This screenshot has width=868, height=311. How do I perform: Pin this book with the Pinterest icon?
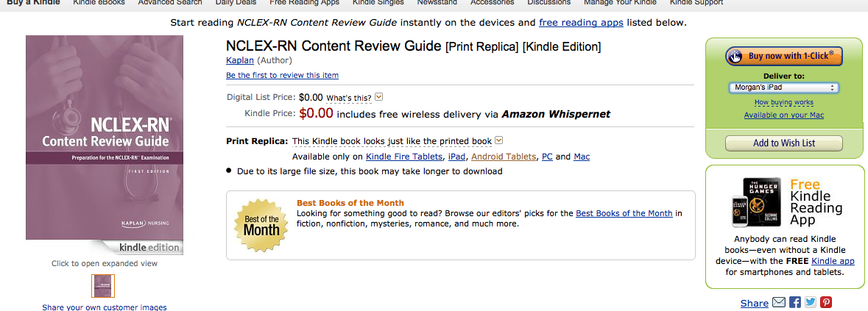tap(826, 302)
